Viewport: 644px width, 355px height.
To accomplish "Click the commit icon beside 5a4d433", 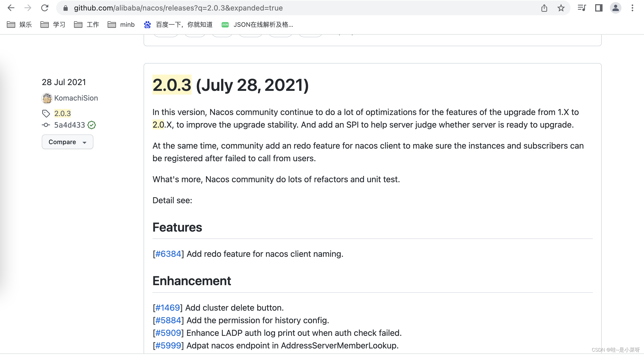I will pyautogui.click(x=46, y=125).
